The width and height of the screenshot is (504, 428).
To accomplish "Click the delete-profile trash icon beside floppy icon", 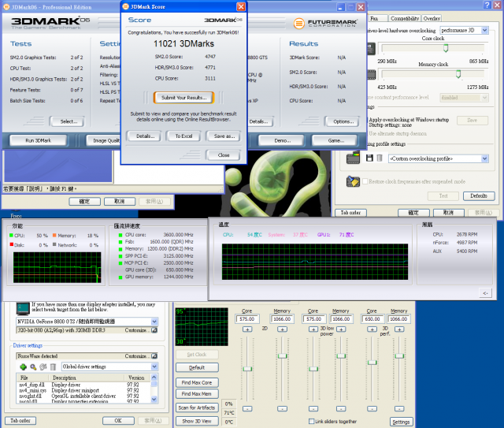I will click(380, 158).
